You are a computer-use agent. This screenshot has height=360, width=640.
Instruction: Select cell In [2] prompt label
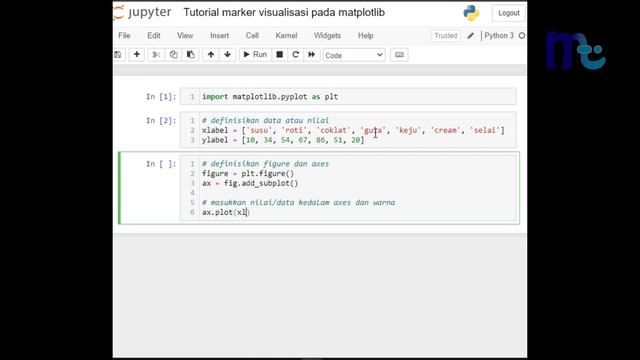point(161,120)
